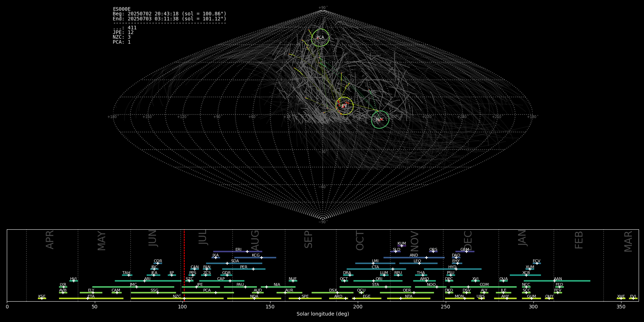644x322 pixels.
Task: Click the XHE shower label in timeline
Action: coord(621,297)
